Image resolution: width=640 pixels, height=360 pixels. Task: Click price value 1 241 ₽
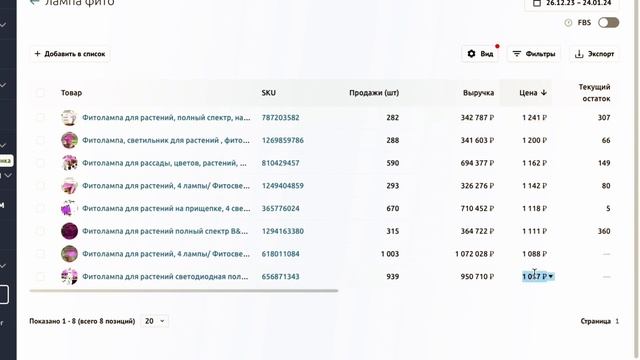pyautogui.click(x=534, y=118)
